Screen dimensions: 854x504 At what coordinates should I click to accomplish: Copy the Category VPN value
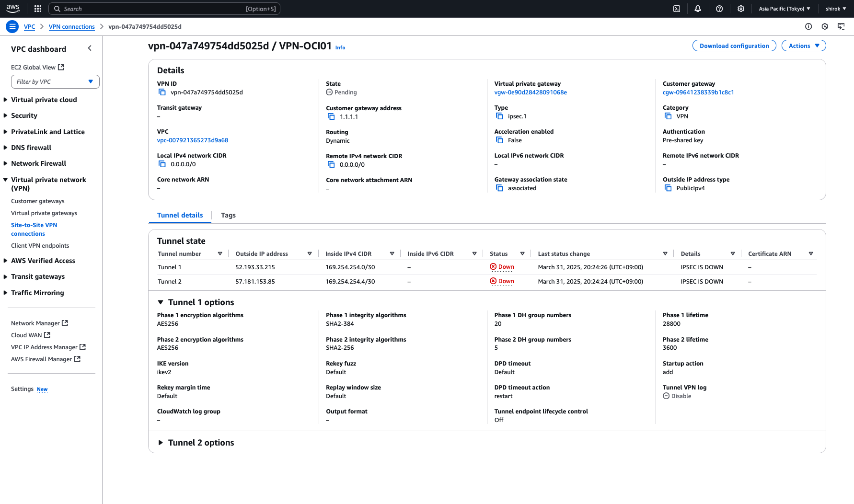point(668,116)
